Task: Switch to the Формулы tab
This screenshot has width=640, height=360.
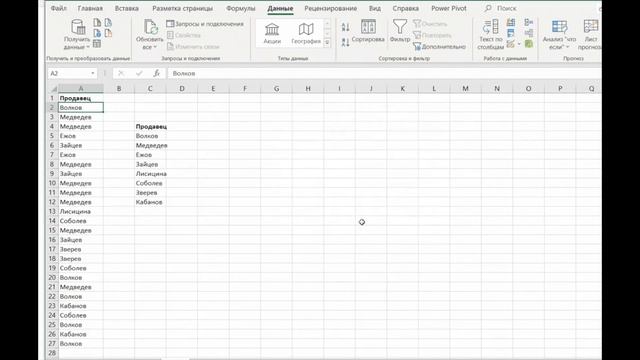Action: [x=240, y=8]
